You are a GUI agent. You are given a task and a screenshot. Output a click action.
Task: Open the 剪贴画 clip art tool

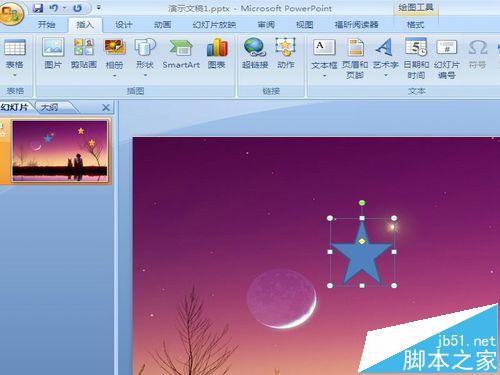84,53
